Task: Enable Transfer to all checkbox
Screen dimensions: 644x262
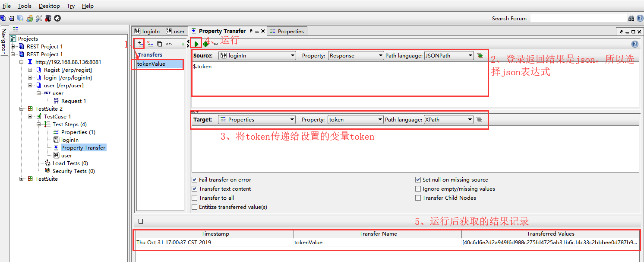Action: pyautogui.click(x=194, y=198)
